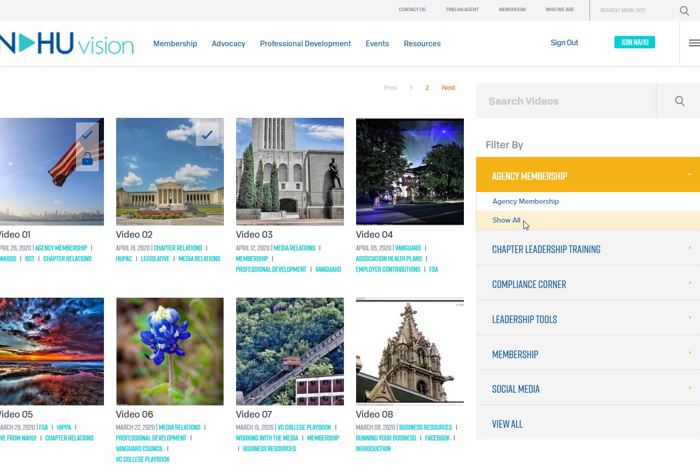Screen dimensions: 700x475
Task: Click the HIPPA tag under Video 05
Action: (x=64, y=427)
